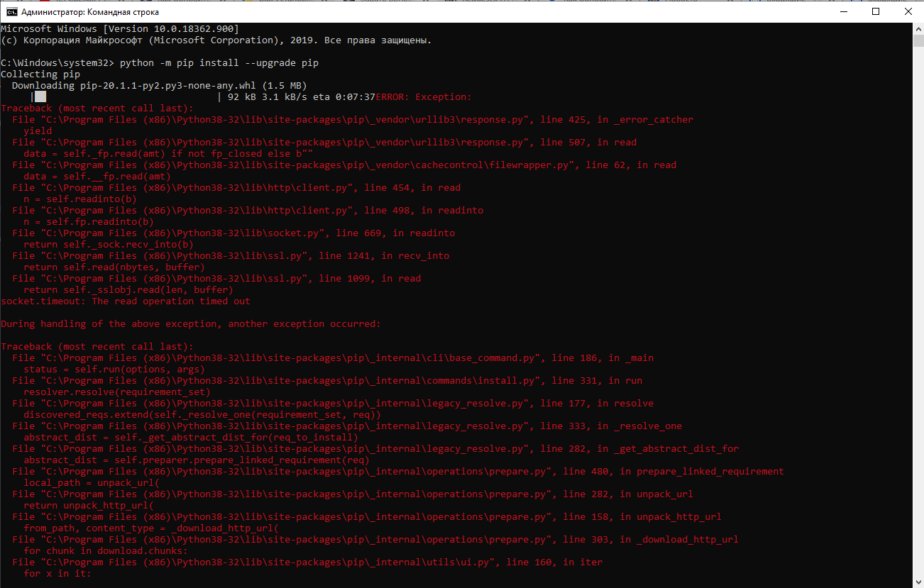Click 'During handling of the above exception' line
The image size is (924, 588).
(x=191, y=324)
